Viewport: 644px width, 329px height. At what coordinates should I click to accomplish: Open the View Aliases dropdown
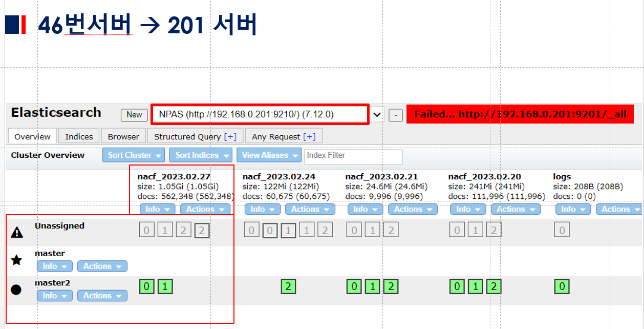coord(269,155)
